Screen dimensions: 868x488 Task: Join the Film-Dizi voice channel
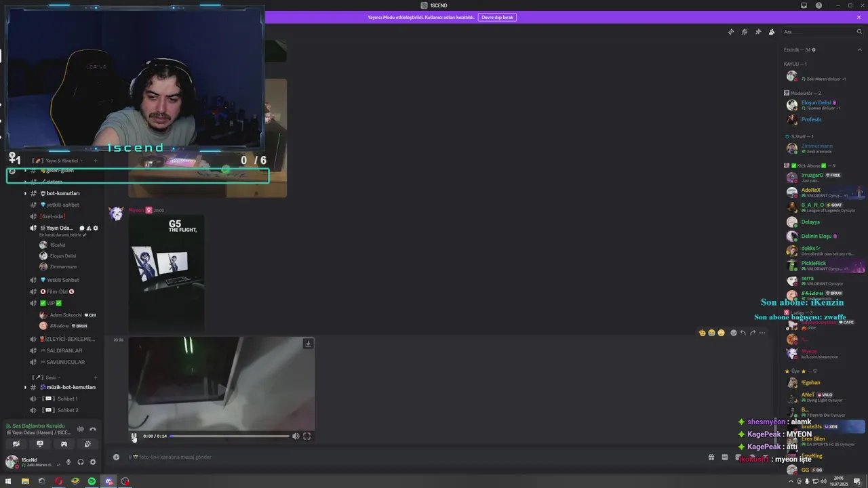point(58,291)
